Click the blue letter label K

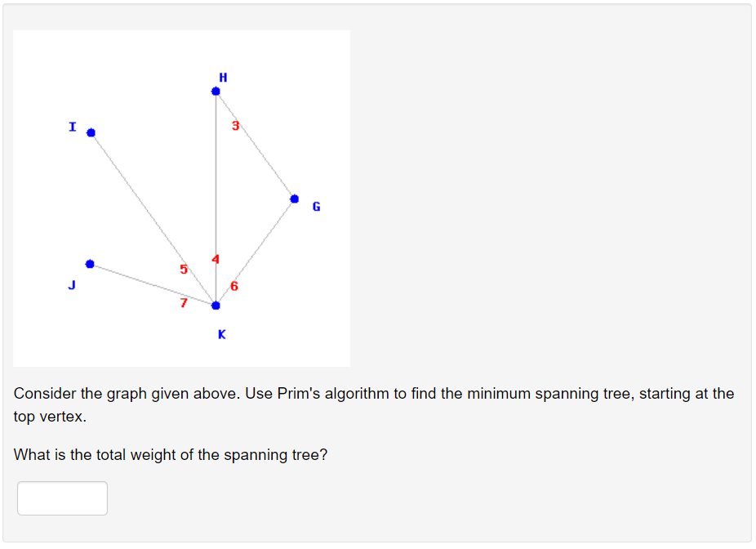220,333
